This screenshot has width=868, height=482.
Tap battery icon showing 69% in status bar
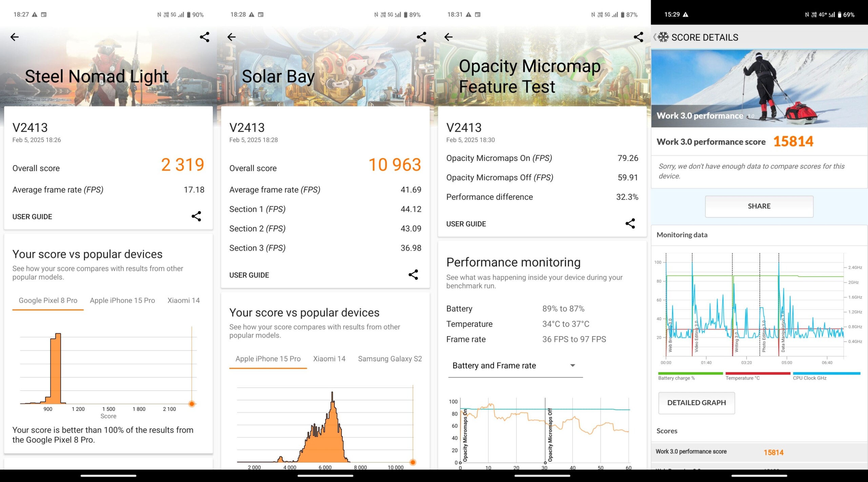840,15
